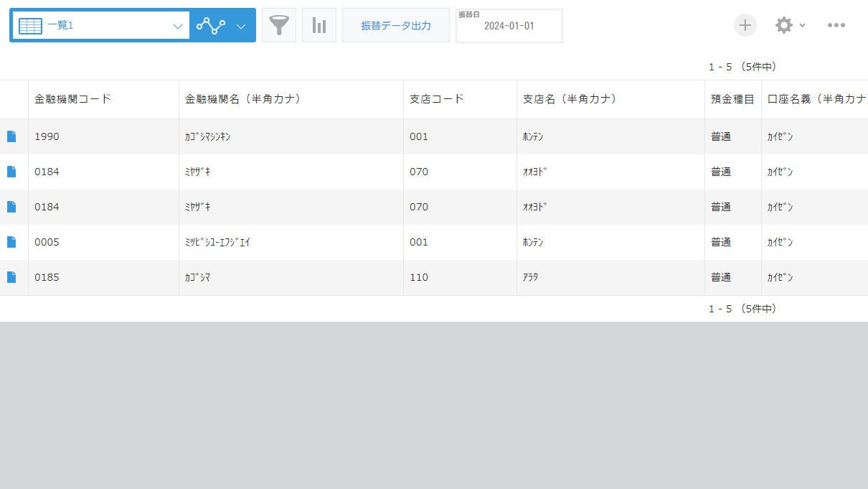Click 普通 deposit type in row 0185
The width and height of the screenshot is (868, 489).
point(733,277)
